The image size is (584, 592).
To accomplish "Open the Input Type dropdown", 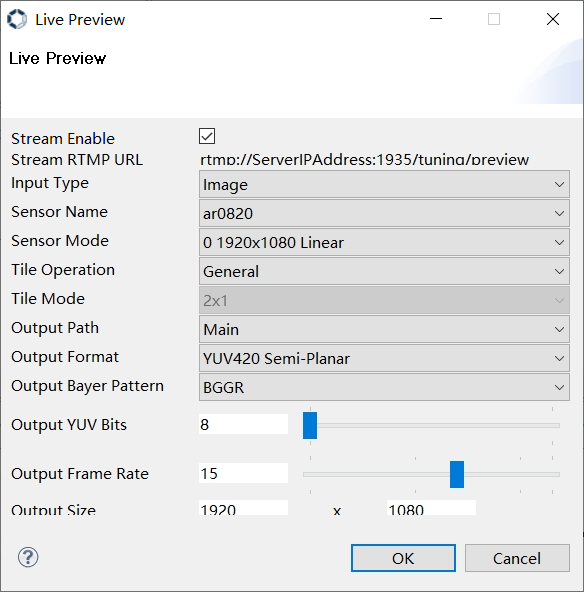I will [x=384, y=184].
